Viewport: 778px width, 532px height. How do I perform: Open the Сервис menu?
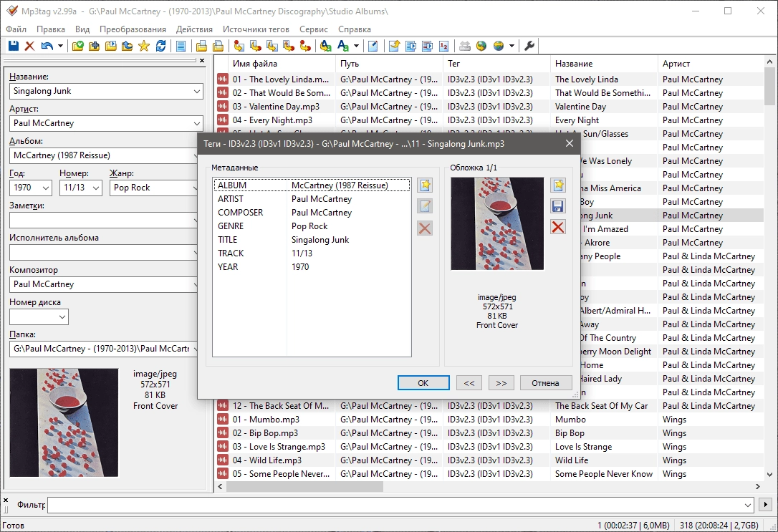314,29
